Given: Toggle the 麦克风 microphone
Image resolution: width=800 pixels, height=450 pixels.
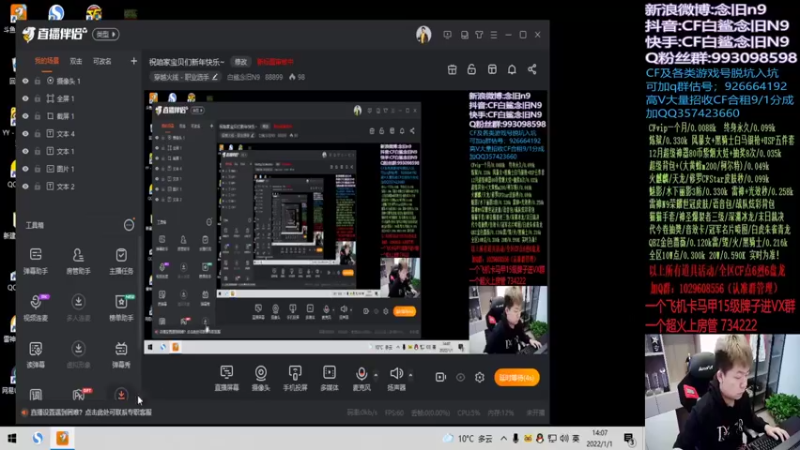Looking at the screenshot, I should (x=361, y=378).
